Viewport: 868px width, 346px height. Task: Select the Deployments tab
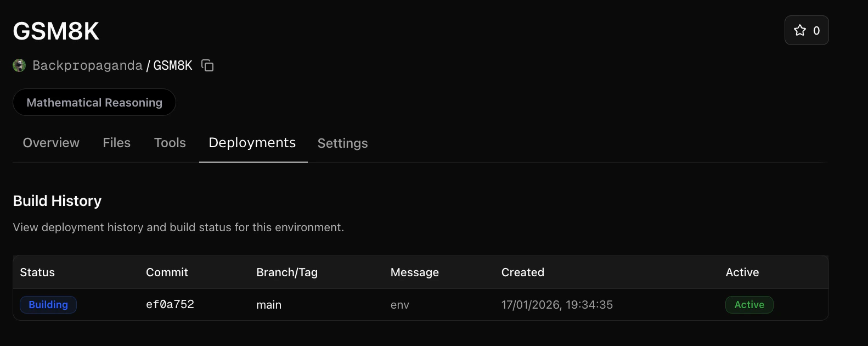tap(252, 143)
